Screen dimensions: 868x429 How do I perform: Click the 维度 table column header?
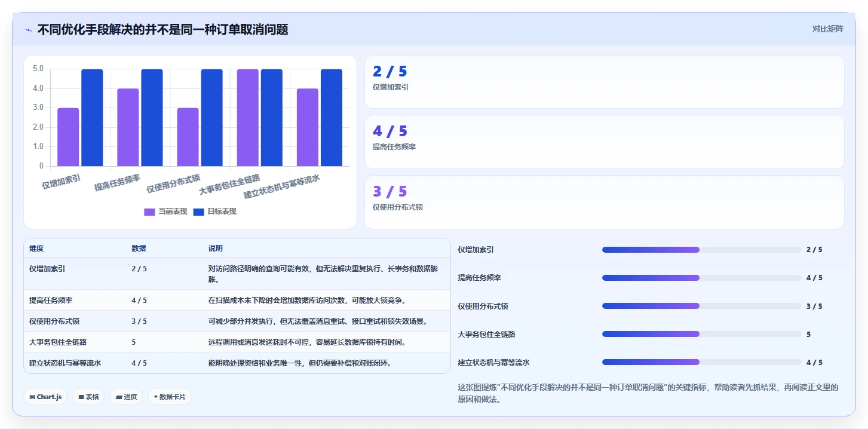36,249
